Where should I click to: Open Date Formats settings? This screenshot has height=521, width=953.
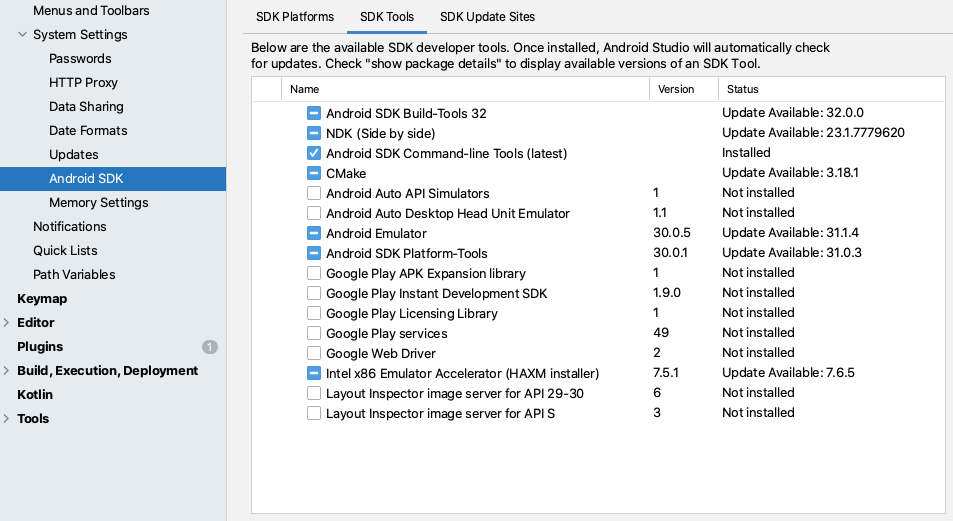[x=88, y=131]
